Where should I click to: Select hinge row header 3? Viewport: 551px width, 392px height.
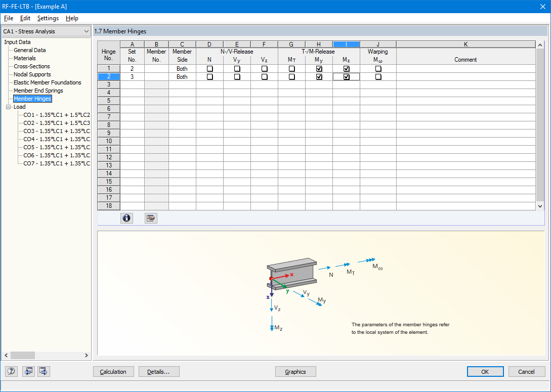click(x=109, y=84)
